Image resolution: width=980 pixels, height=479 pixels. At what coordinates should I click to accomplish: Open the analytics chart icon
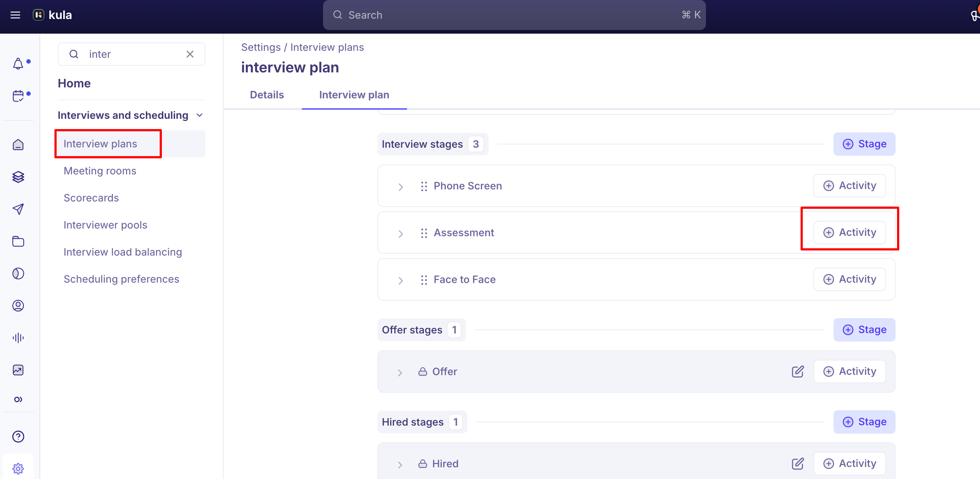[18, 370]
